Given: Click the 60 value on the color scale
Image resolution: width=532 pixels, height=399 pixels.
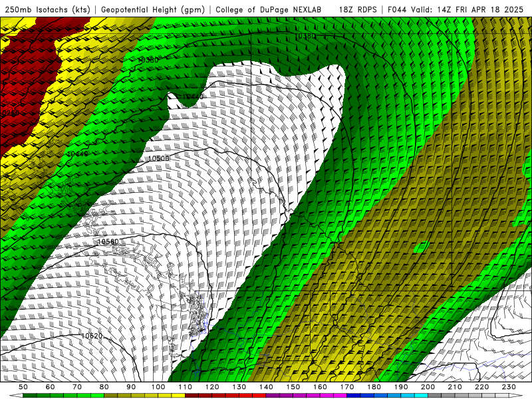Looking at the screenshot, I should coord(51,387).
